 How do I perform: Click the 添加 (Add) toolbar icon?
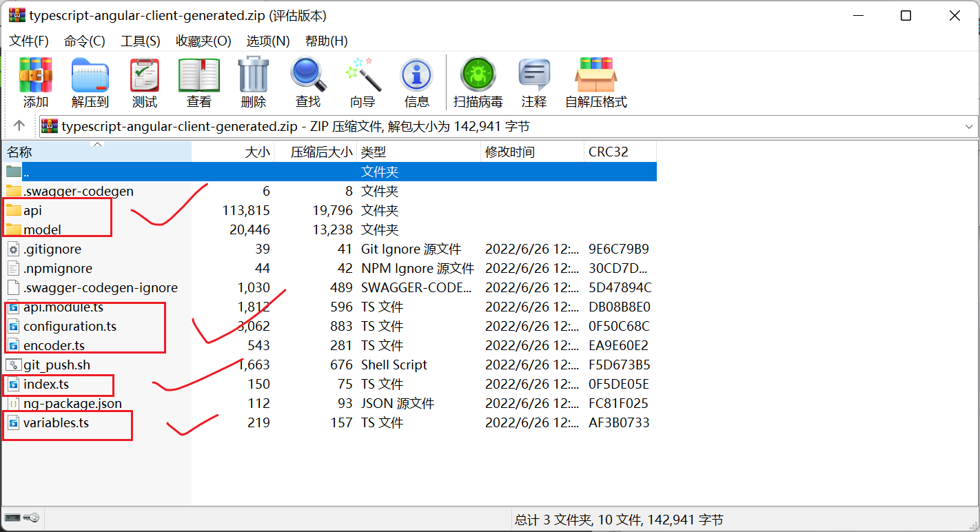(x=36, y=76)
